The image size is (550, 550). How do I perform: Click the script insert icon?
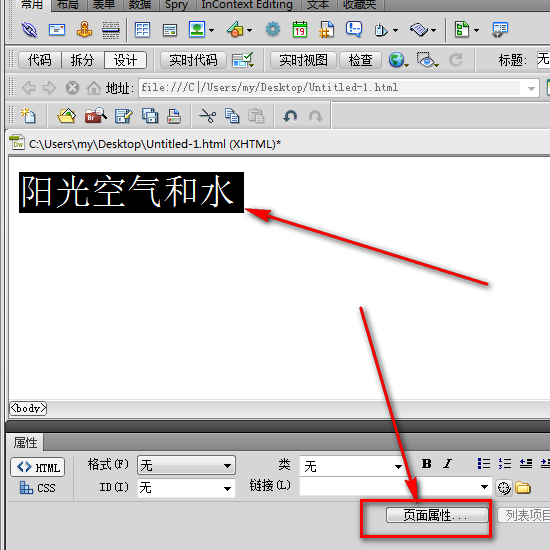point(419,30)
